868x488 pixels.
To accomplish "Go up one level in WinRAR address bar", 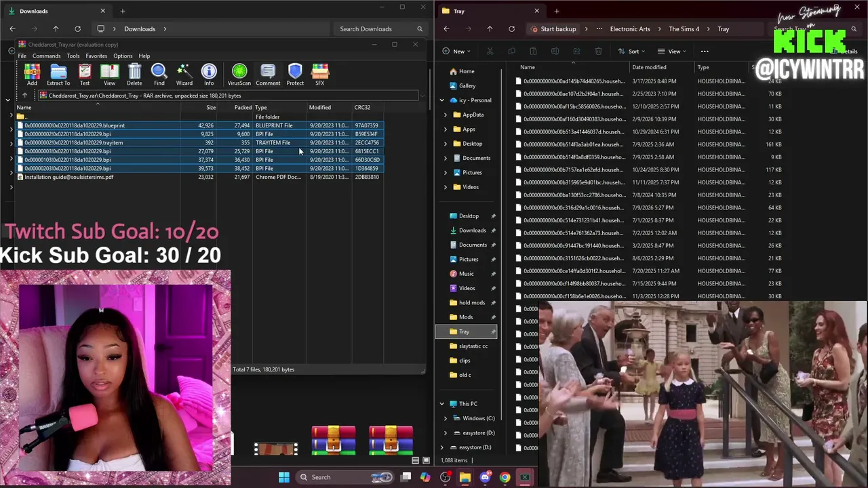I will pos(25,96).
